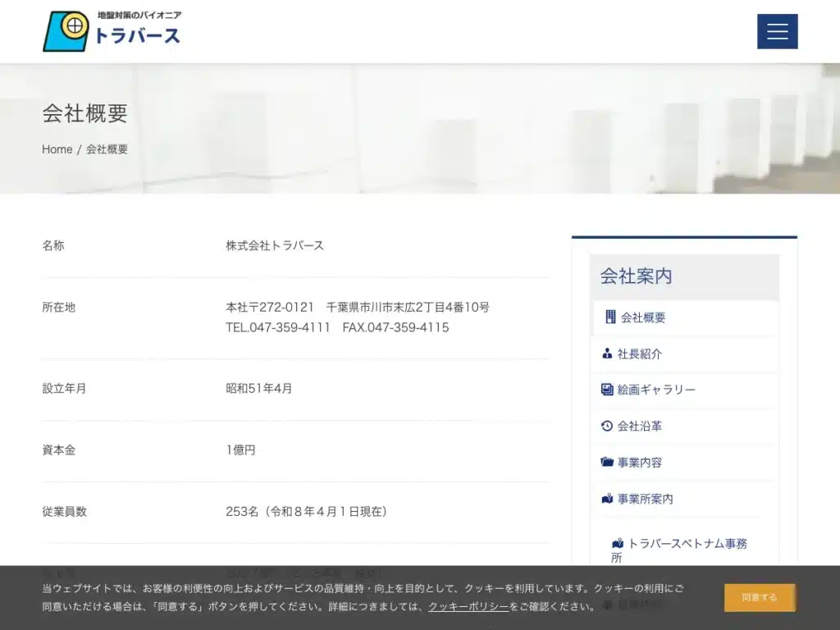Click the 従業員数 row label
Viewport: 840px width, 630px height.
coord(64,512)
